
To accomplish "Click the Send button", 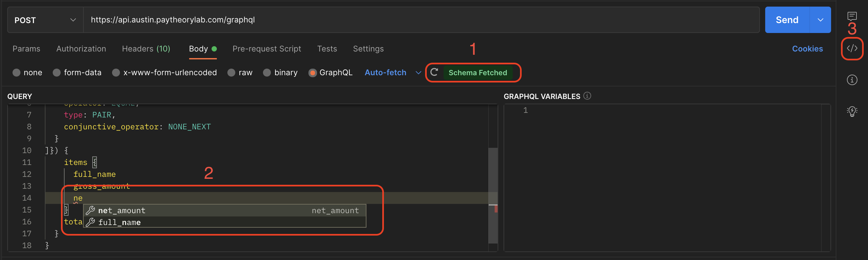I will 787,20.
